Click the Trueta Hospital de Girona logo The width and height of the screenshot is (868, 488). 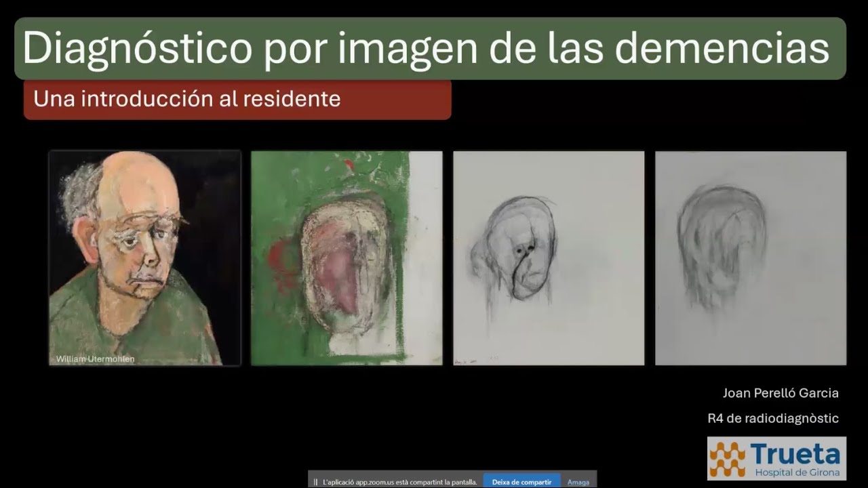pos(776,459)
